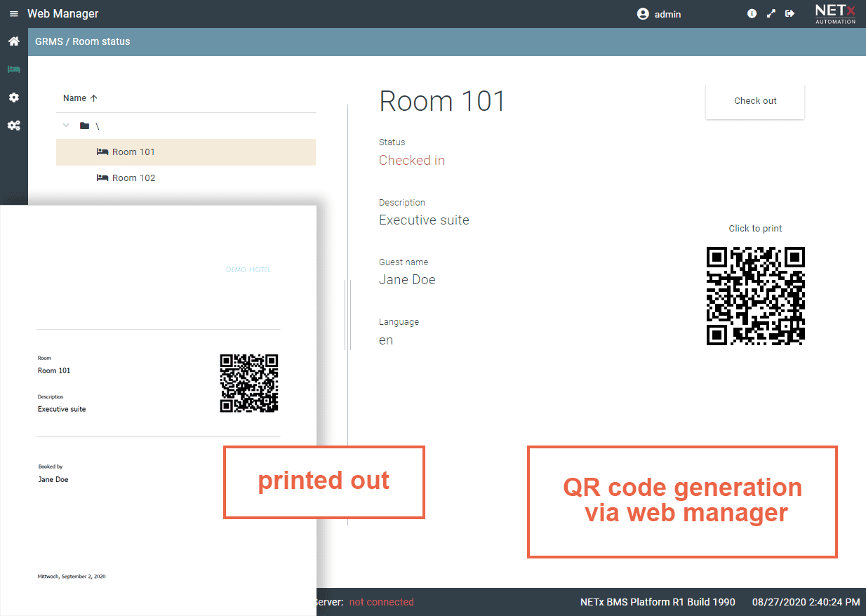The width and height of the screenshot is (866, 616).
Task: Select Room 101 in the tree
Action: (x=186, y=152)
